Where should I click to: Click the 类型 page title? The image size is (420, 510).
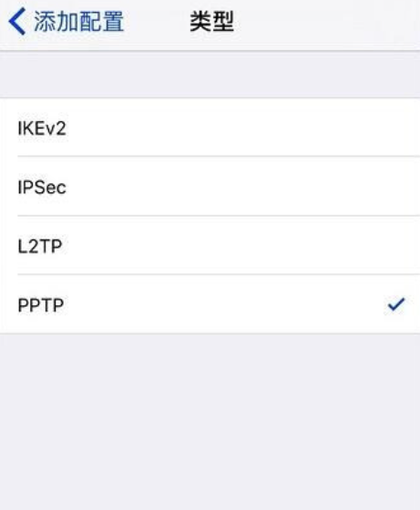pyautogui.click(x=211, y=22)
